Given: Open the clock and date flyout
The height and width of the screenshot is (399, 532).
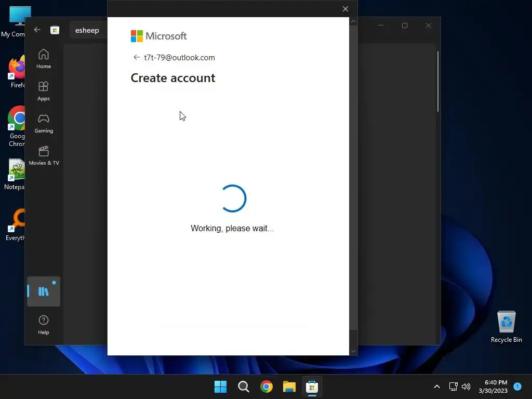Looking at the screenshot, I should (493, 387).
